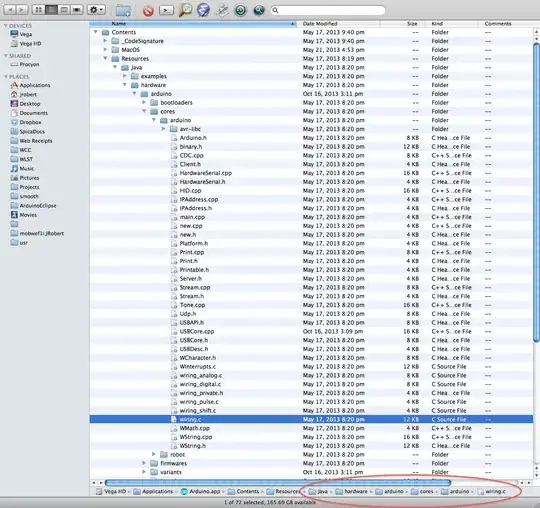Click Vega HD in the path bar
The height and width of the screenshot is (508, 540).
[111, 491]
